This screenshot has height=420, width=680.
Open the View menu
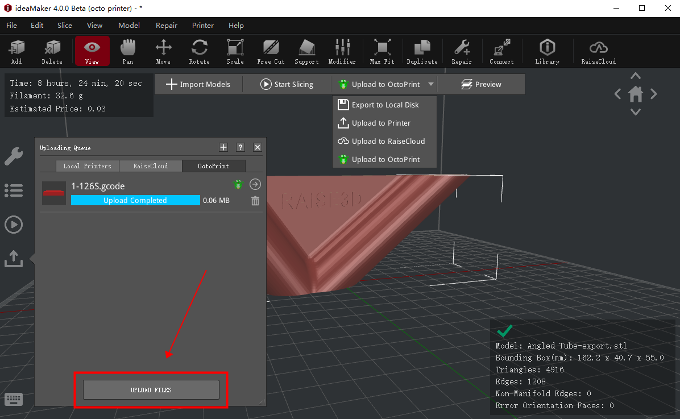pos(94,26)
